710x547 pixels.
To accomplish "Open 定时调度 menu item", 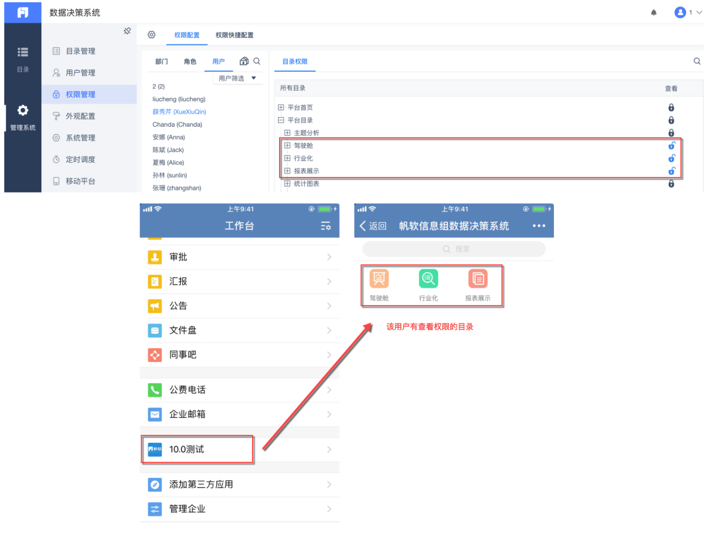I will (x=89, y=159).
